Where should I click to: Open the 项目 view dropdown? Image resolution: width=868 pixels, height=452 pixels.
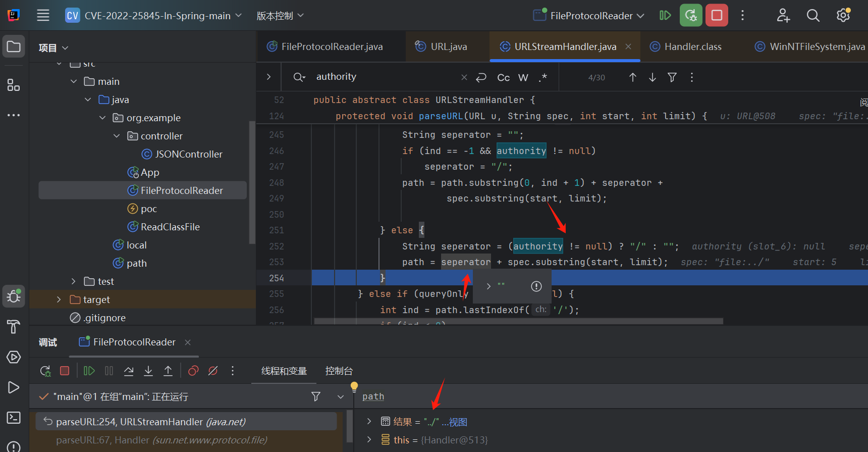pyautogui.click(x=53, y=47)
